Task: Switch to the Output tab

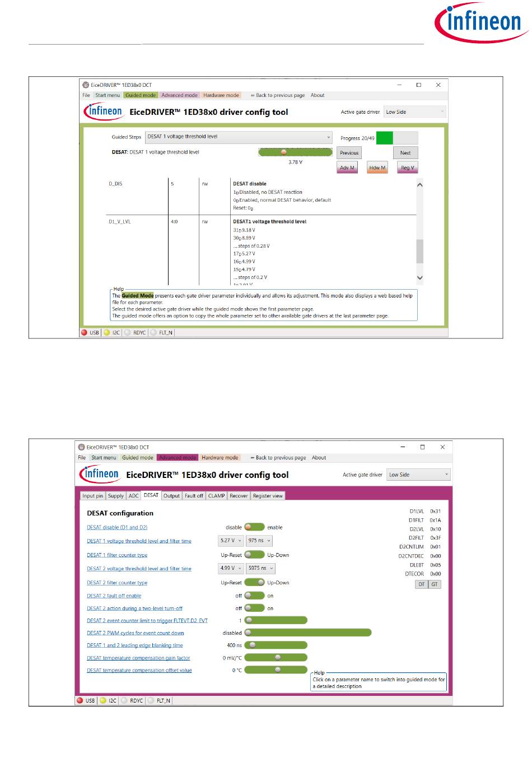Action: pyautogui.click(x=171, y=496)
